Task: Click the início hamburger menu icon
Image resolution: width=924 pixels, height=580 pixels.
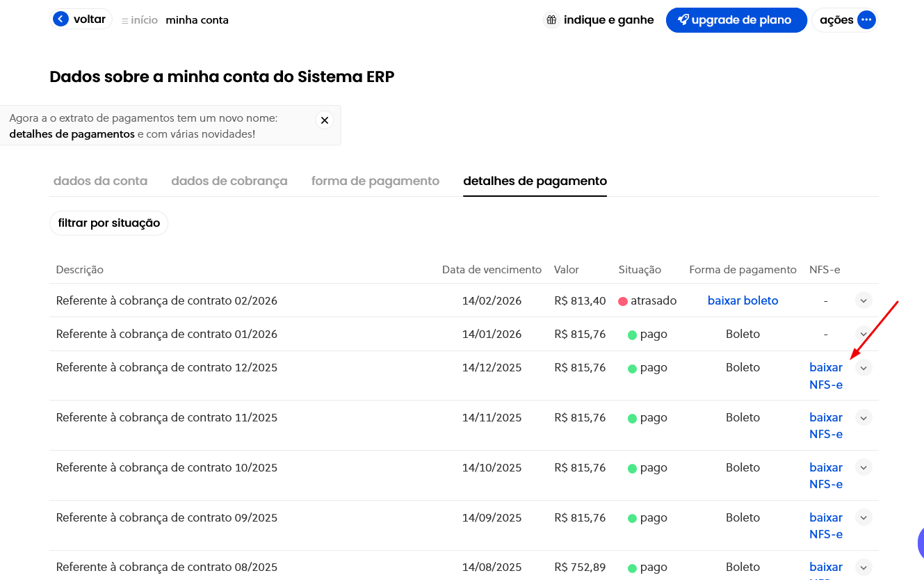Action: pyautogui.click(x=124, y=21)
